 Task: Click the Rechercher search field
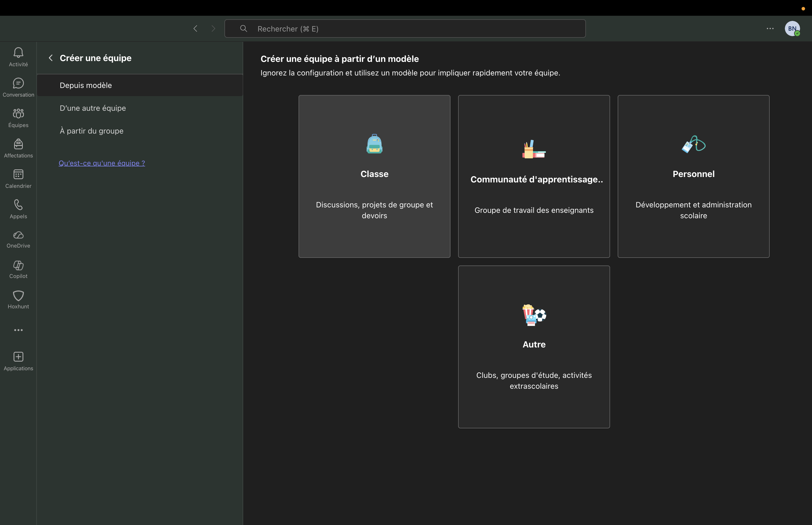tap(405, 29)
